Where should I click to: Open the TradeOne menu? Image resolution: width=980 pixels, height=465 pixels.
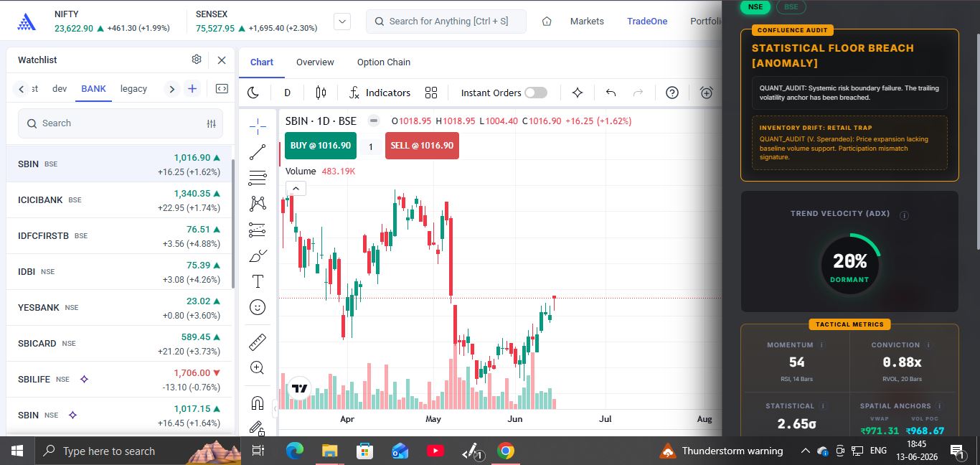(x=647, y=22)
